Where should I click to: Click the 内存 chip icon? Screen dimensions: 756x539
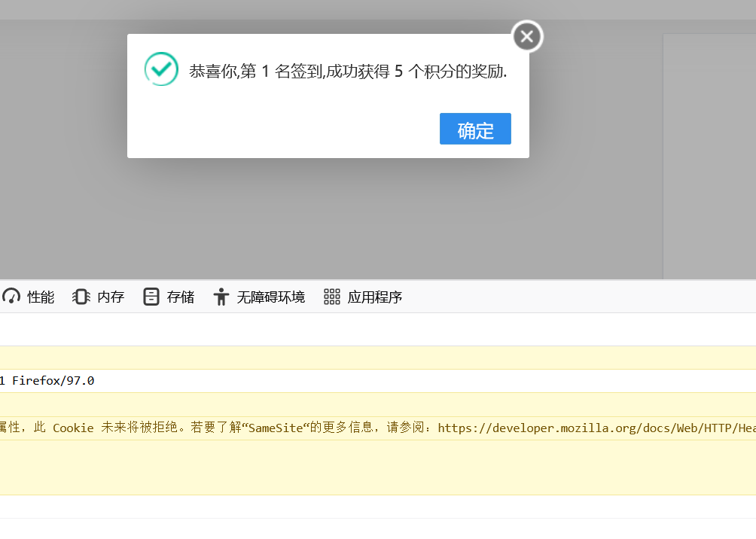[x=81, y=297]
